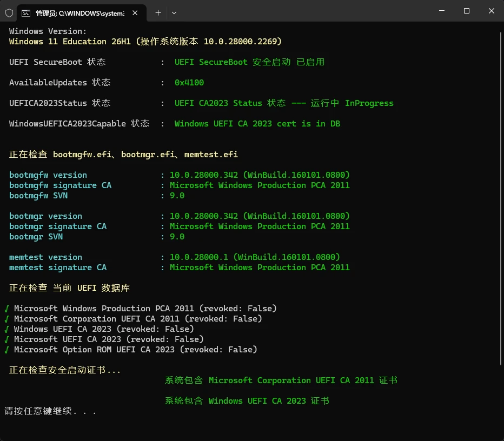The image size is (504, 441).
Task: Click the heading '正在检查 当前 UEFI 数据库'
Action: pyautogui.click(x=69, y=288)
